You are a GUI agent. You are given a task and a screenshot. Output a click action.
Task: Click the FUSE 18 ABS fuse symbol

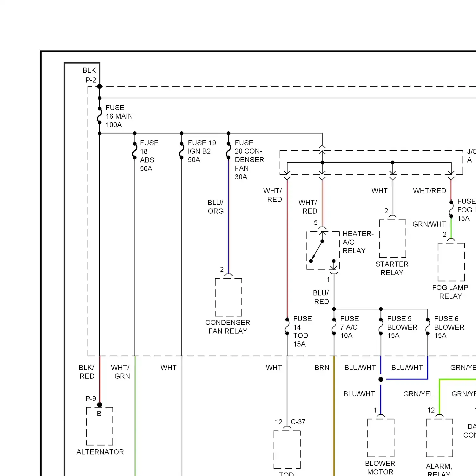pos(135,151)
